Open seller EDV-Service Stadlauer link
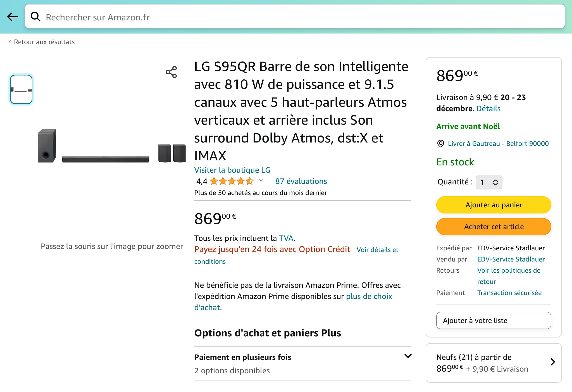The width and height of the screenshot is (572, 392). point(511,259)
